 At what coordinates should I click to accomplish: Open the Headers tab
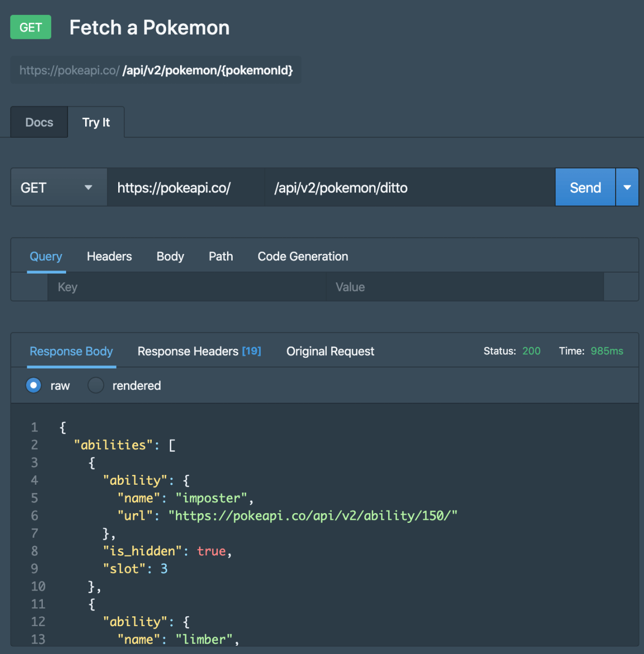pyautogui.click(x=109, y=257)
